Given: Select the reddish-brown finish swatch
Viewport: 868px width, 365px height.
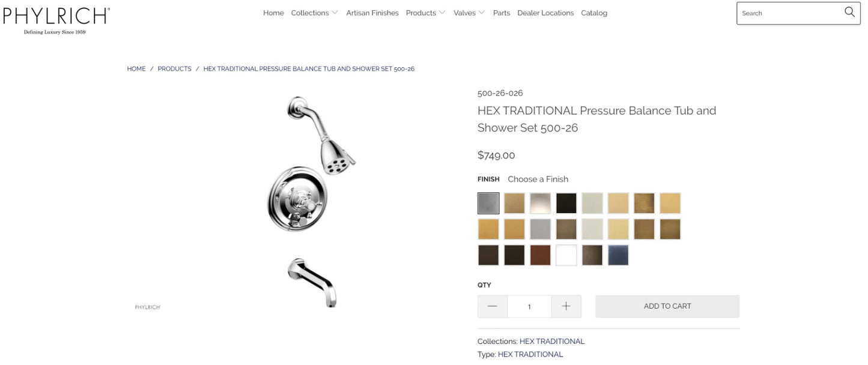Looking at the screenshot, I should point(540,255).
